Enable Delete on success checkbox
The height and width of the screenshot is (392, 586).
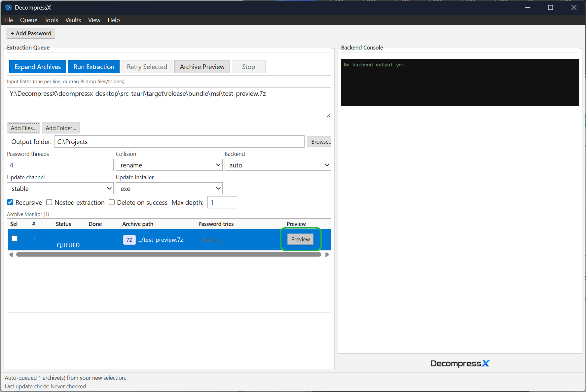click(112, 202)
